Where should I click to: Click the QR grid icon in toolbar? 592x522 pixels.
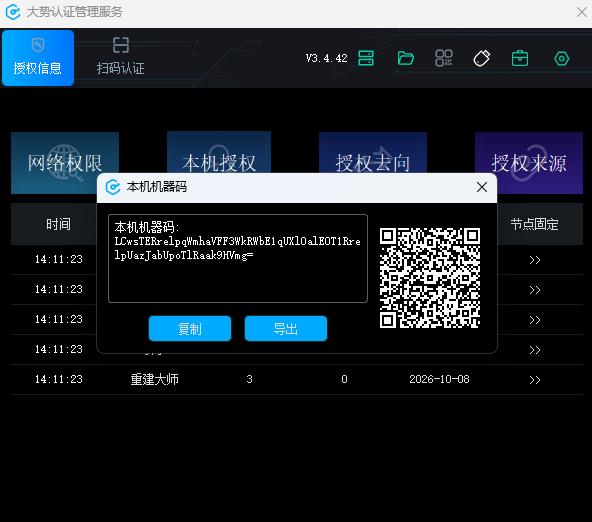click(444, 58)
